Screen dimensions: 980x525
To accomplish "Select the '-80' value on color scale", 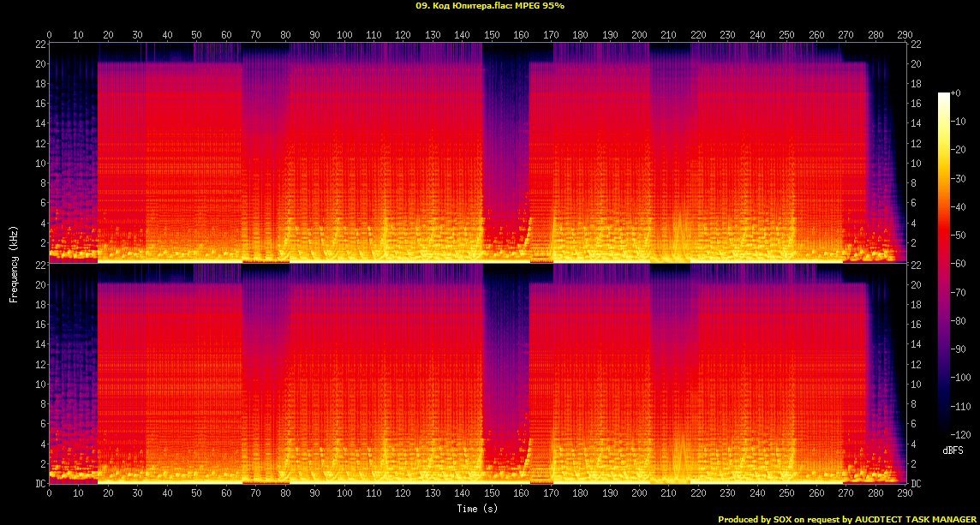I will point(958,320).
